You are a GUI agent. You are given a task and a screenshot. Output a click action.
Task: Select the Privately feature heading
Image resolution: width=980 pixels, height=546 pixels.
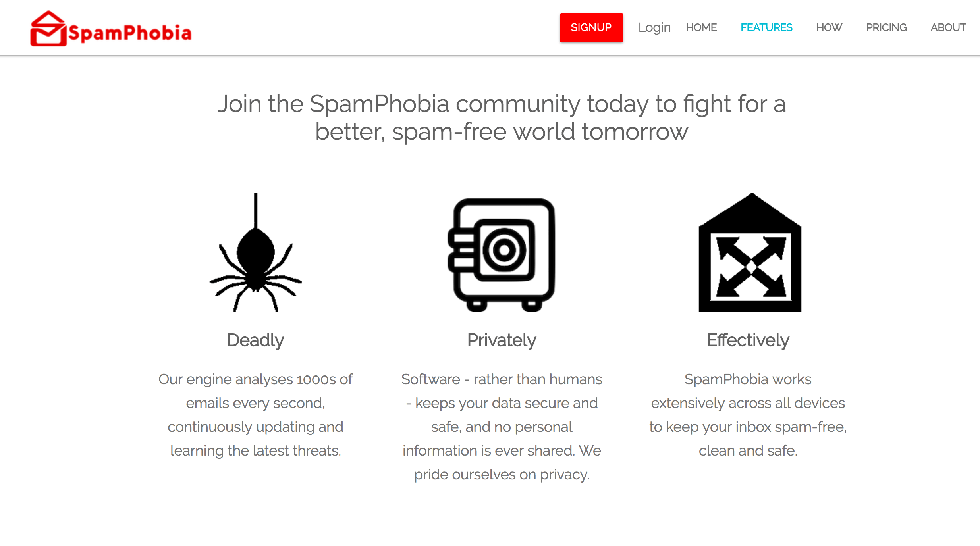(502, 340)
